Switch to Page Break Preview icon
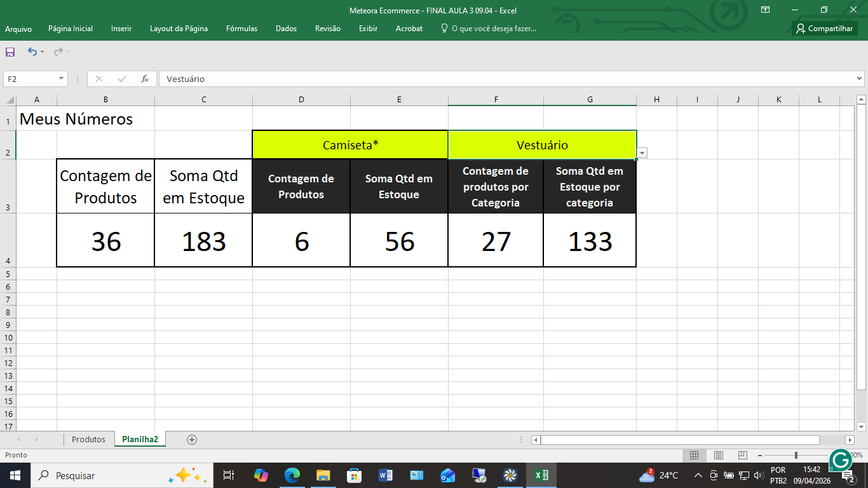The height and width of the screenshot is (488, 868). tap(743, 455)
